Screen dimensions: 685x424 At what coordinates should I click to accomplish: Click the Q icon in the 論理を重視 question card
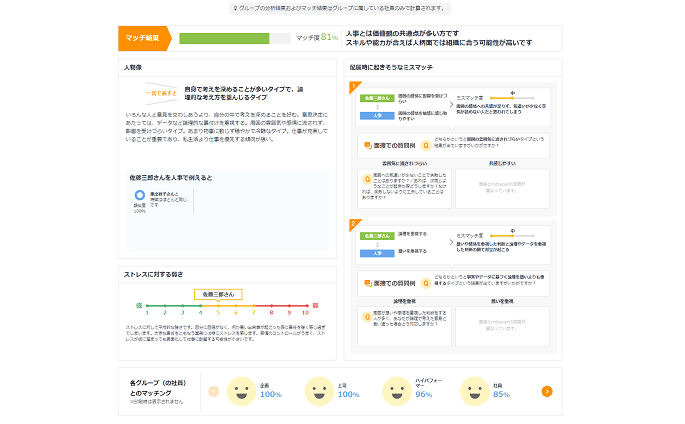pos(367,317)
